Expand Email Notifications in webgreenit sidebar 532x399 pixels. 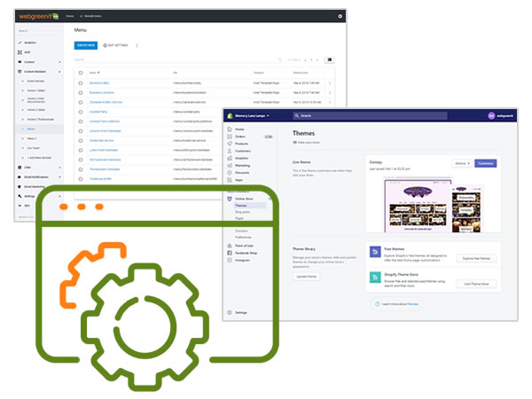click(x=59, y=177)
